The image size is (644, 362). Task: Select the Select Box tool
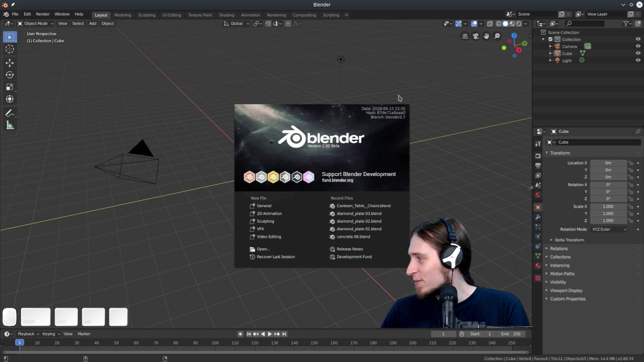(x=10, y=37)
